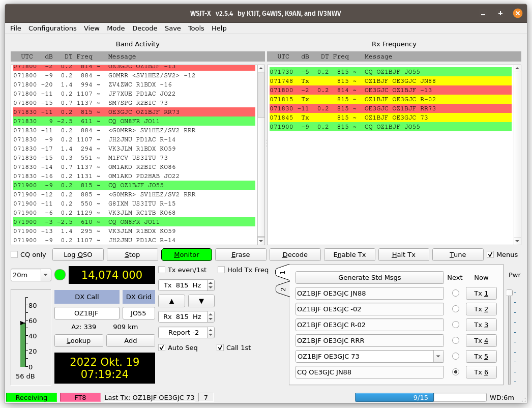Uncheck the Auto Seq option
Image resolution: width=532 pixels, height=408 pixels.
(x=162, y=347)
